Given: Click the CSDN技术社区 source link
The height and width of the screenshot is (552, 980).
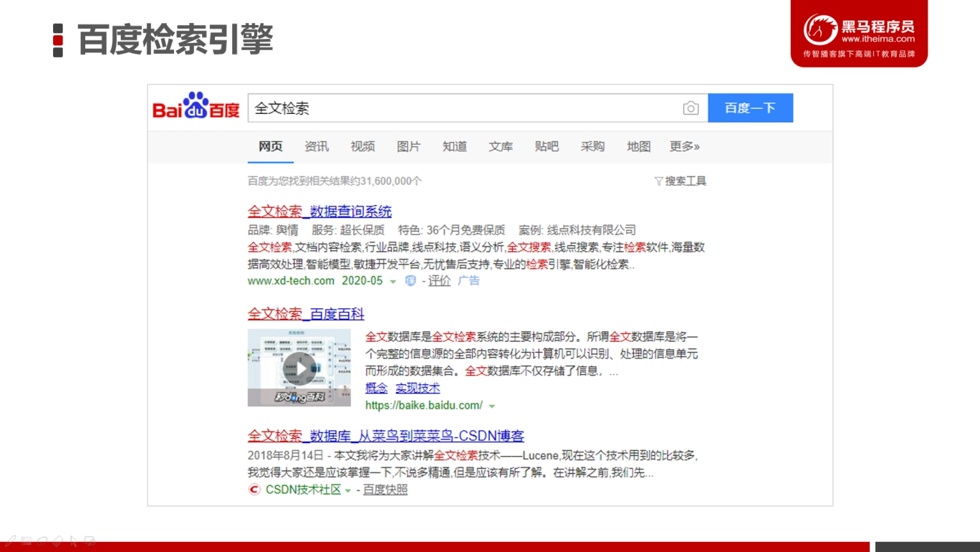Looking at the screenshot, I should (x=303, y=490).
